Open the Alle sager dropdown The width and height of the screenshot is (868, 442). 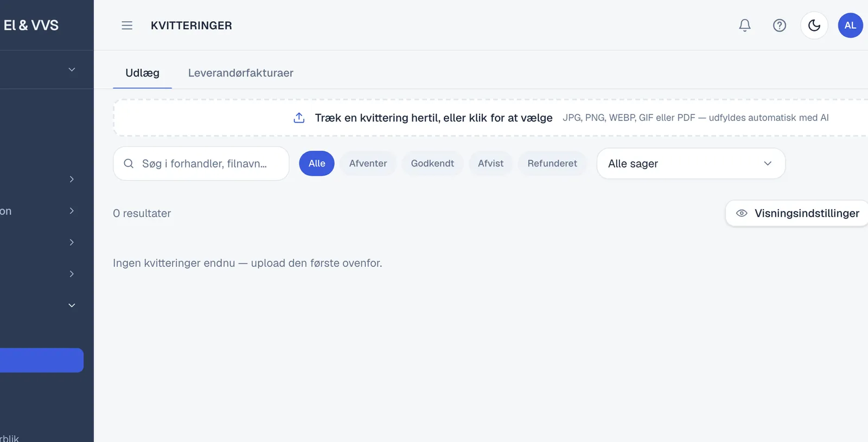(691, 163)
